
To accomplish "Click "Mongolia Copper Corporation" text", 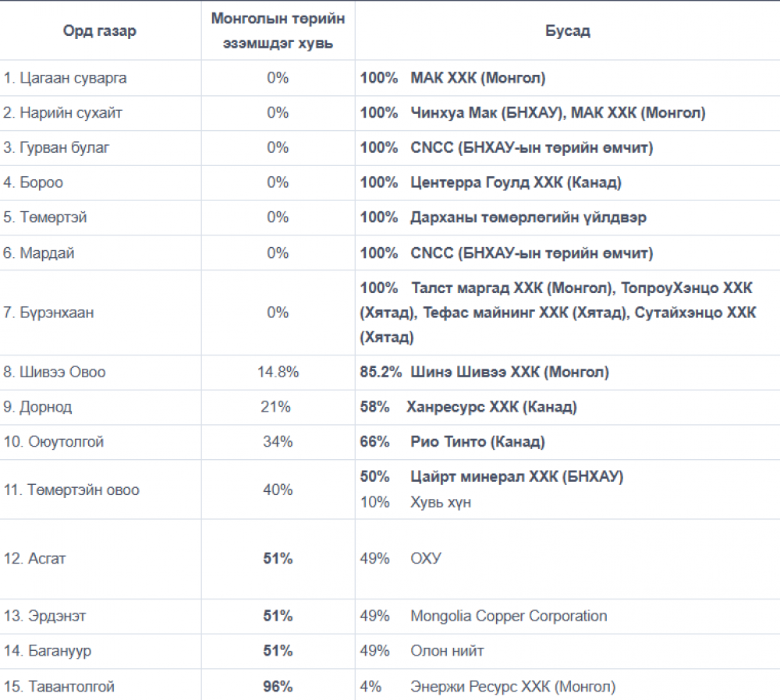I will (x=509, y=616).
